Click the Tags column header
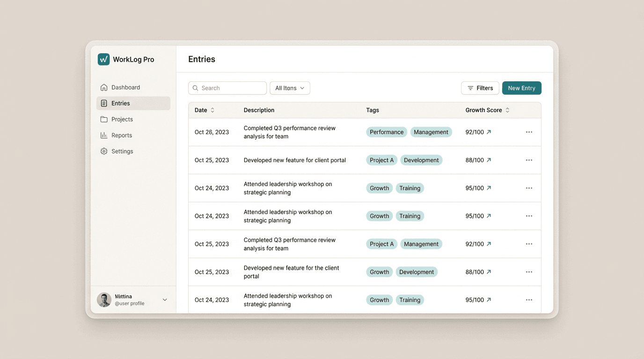 pyautogui.click(x=373, y=110)
